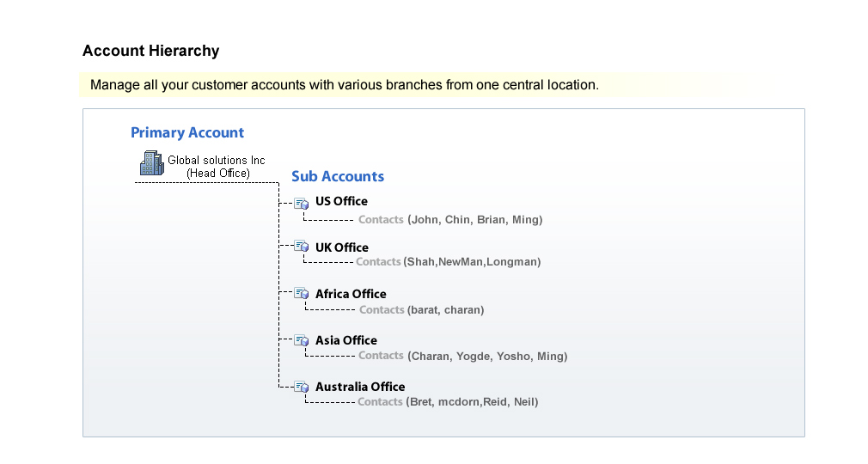
Task: Click the '(Bret, mcdorn,Reid, Neil)' contact list
Action: coord(472,402)
